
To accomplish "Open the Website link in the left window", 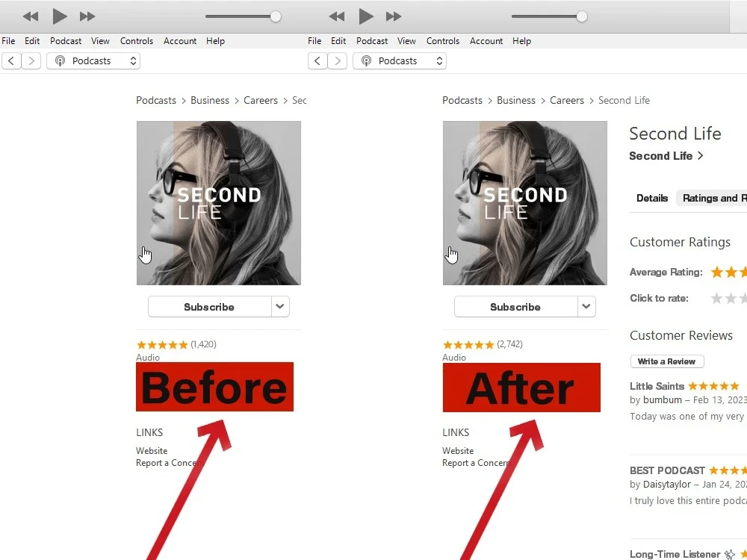I will pyautogui.click(x=152, y=450).
